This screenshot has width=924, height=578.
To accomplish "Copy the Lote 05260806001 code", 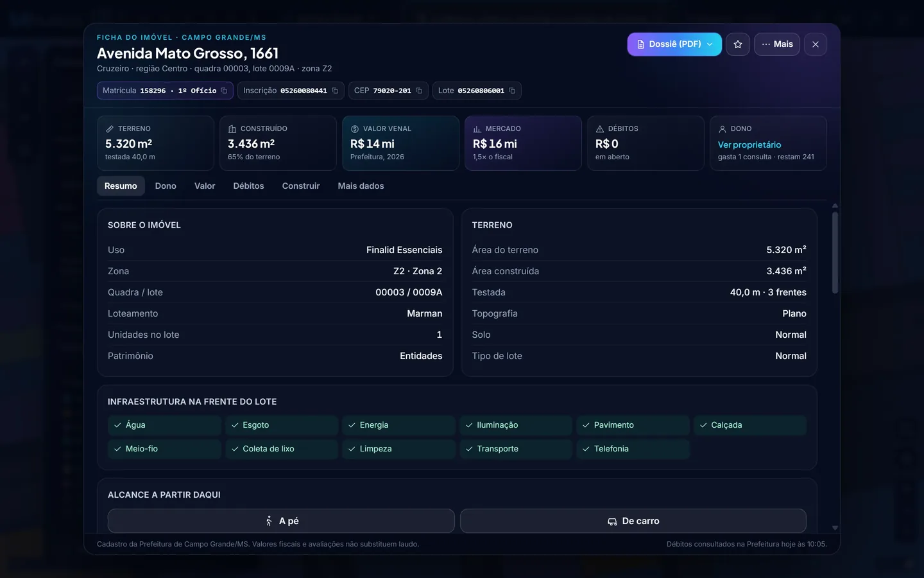I will tap(512, 91).
